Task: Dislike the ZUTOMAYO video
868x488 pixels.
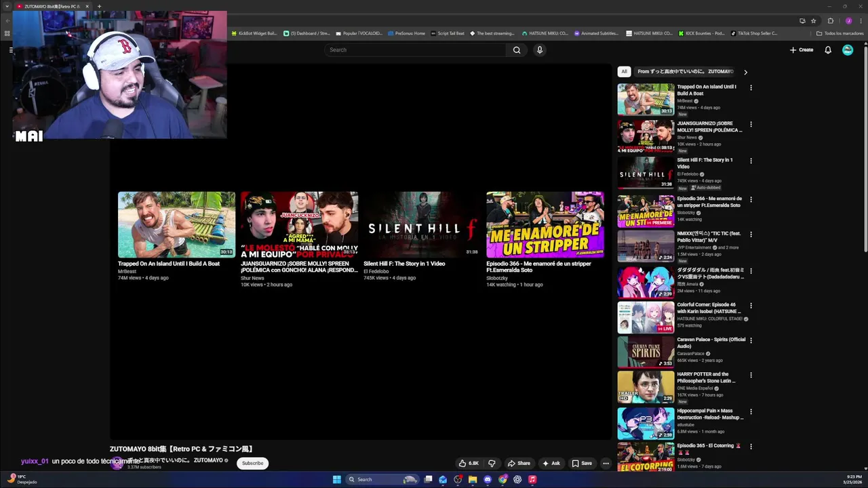Action: click(x=492, y=464)
